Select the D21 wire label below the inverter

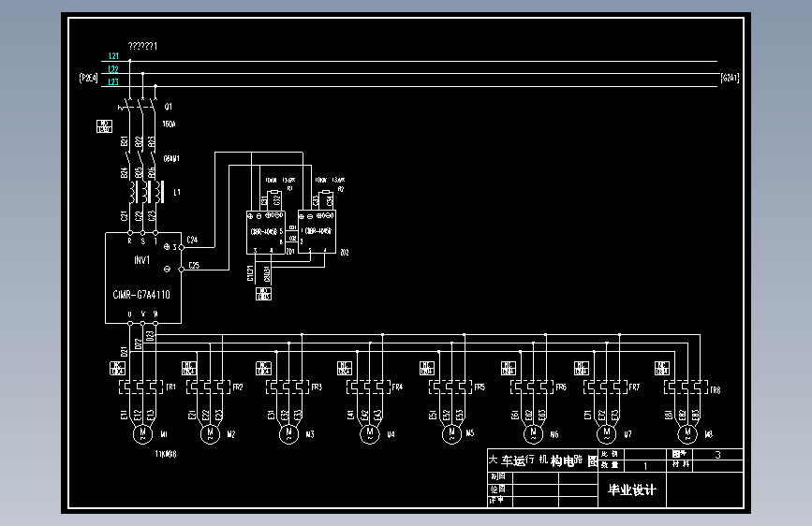click(124, 352)
